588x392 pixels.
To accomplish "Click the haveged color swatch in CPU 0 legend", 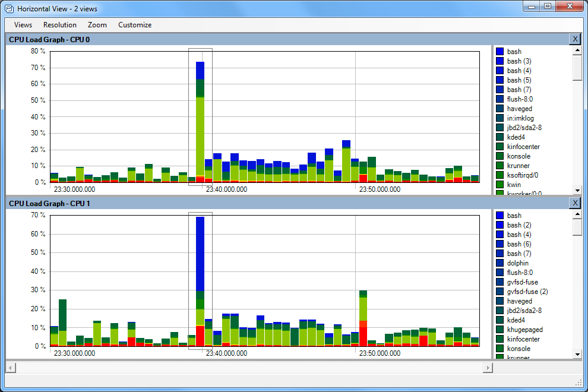I will [x=500, y=109].
